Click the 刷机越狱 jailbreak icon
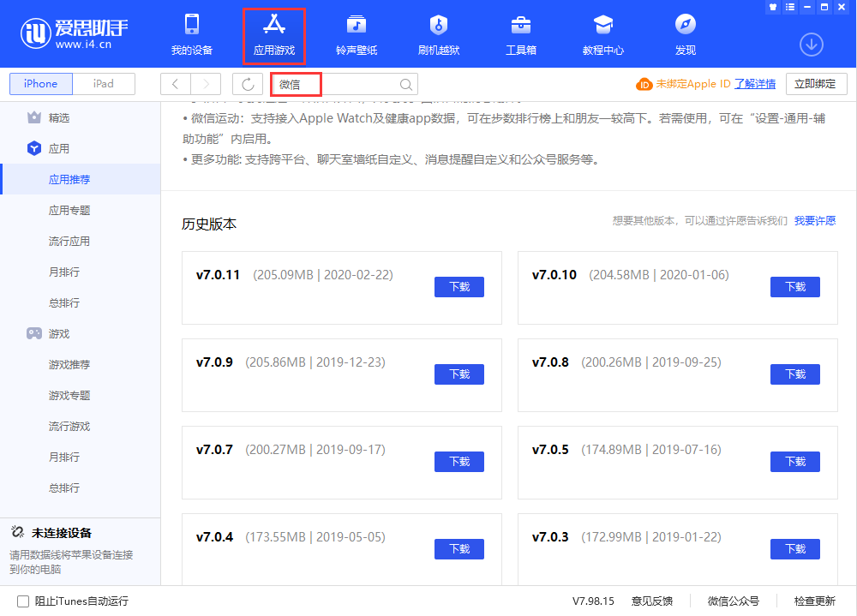This screenshot has width=857, height=616. point(438,34)
